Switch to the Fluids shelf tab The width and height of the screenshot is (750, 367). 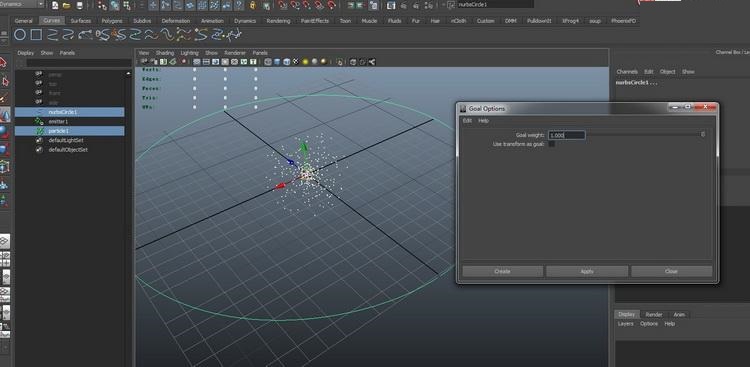[x=395, y=21]
